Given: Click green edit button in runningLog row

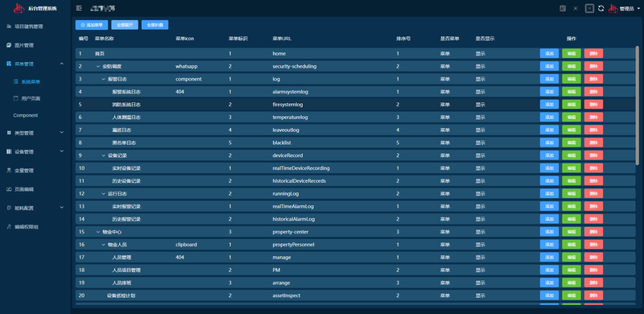Looking at the screenshot, I should tap(572, 193).
